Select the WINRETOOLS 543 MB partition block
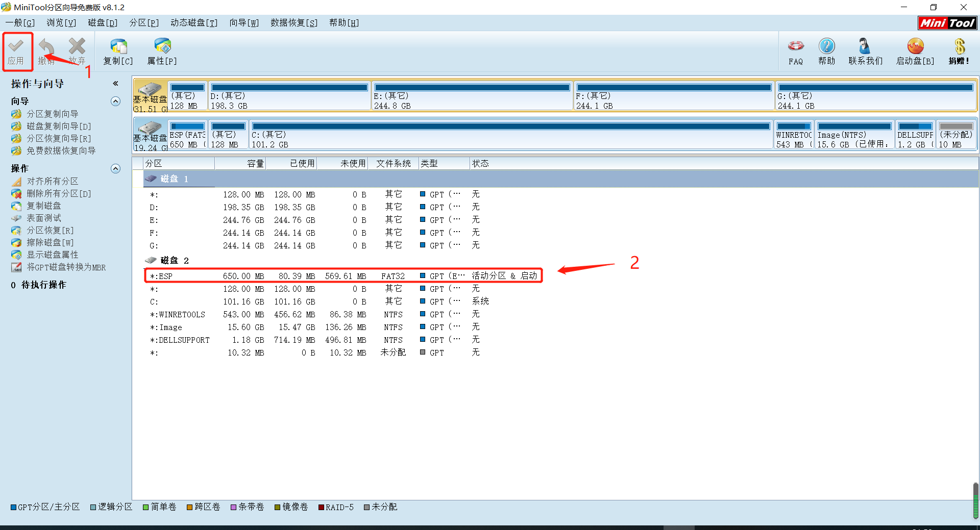The width and height of the screenshot is (980, 530). tap(794, 135)
